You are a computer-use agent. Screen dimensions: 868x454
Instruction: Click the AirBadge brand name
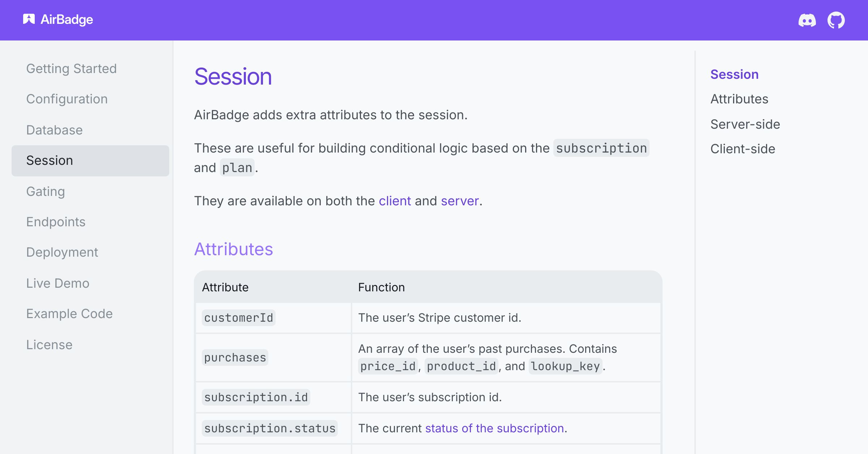click(x=67, y=20)
